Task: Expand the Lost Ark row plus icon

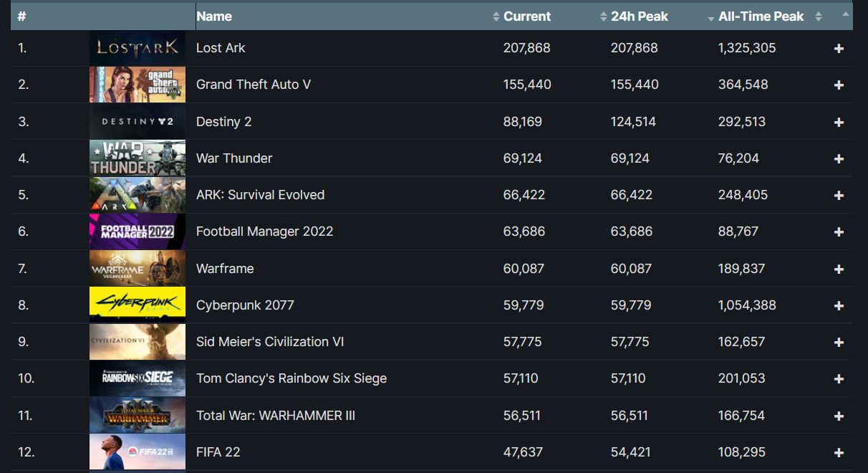Action: coord(839,49)
